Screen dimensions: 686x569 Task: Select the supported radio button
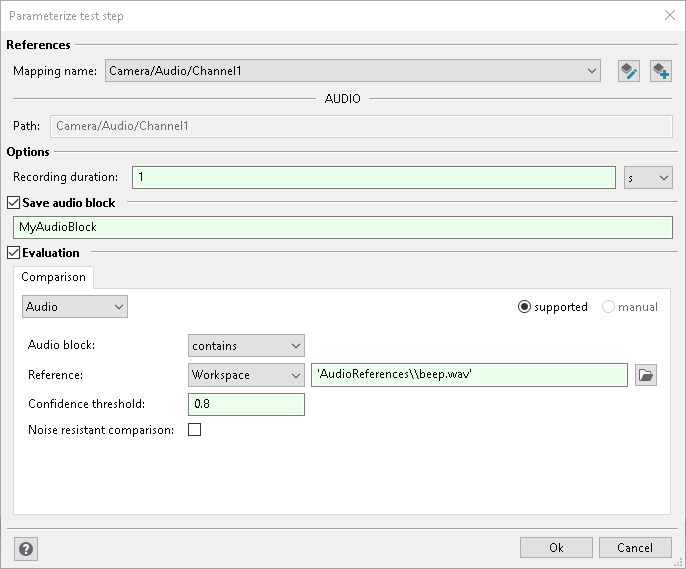point(524,307)
